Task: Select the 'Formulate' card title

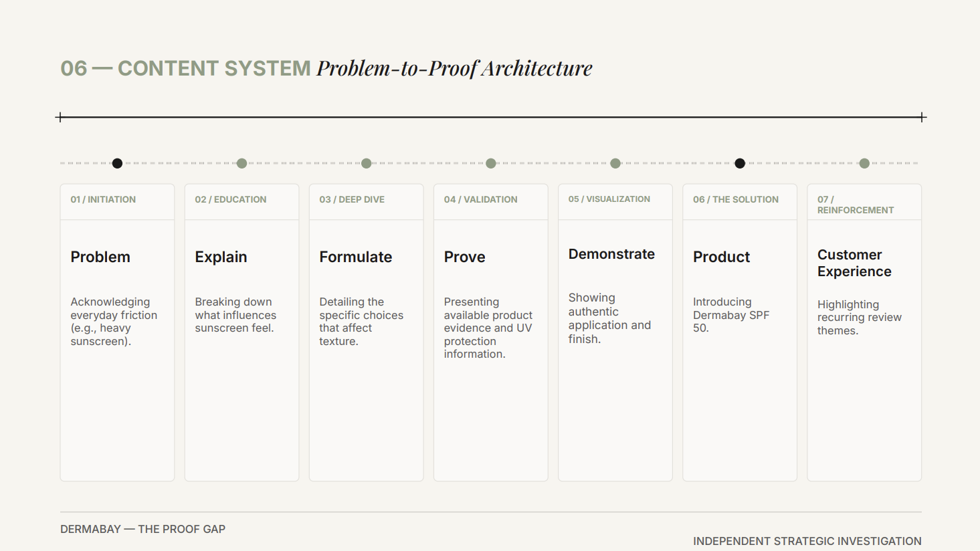Action: [x=356, y=257]
